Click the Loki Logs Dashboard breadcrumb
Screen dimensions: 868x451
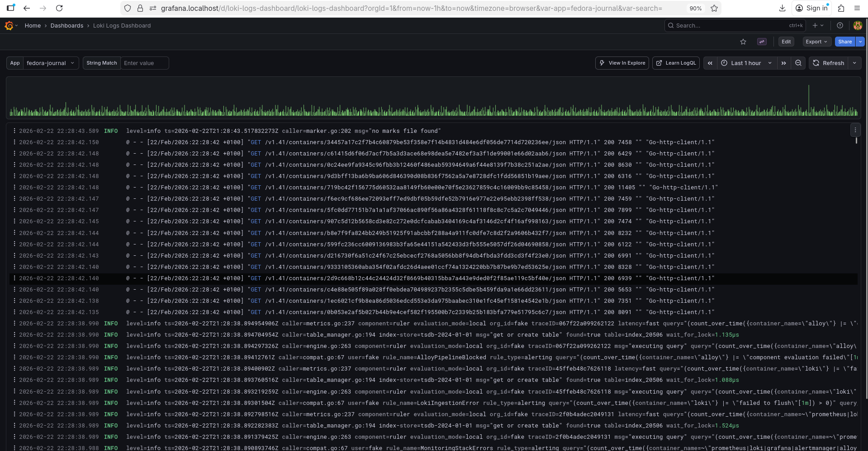click(122, 26)
